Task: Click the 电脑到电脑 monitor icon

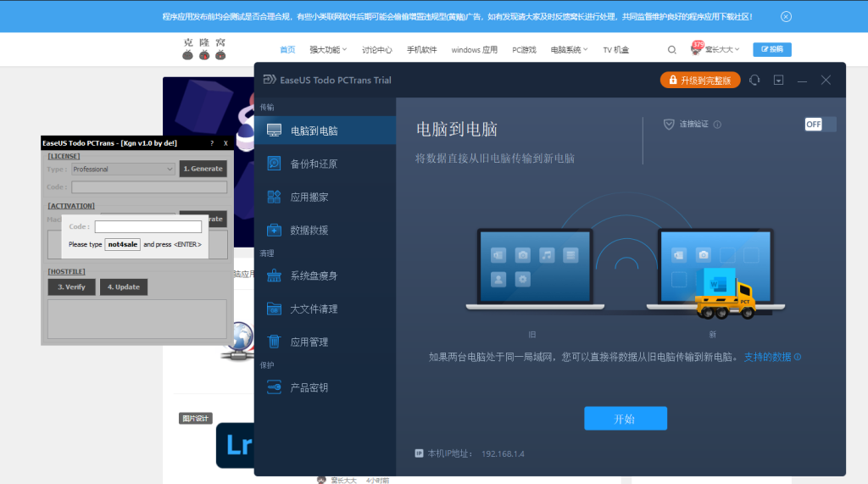Action: (x=274, y=131)
